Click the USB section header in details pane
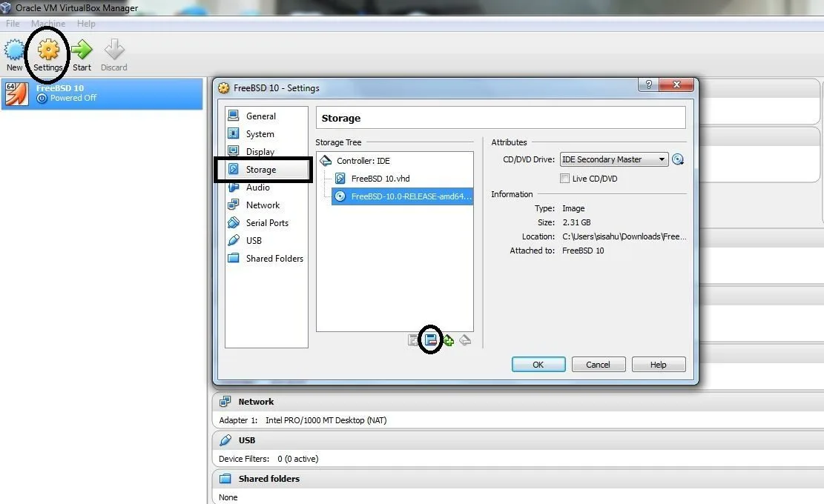Screen dimensions: 824x504 pyautogui.click(x=518, y=440)
